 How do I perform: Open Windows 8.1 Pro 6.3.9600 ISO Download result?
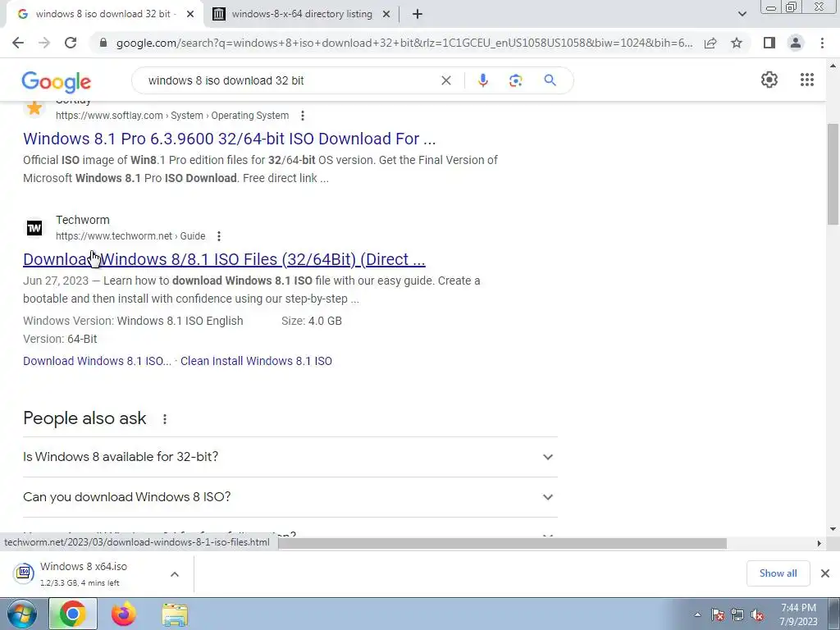(x=230, y=139)
